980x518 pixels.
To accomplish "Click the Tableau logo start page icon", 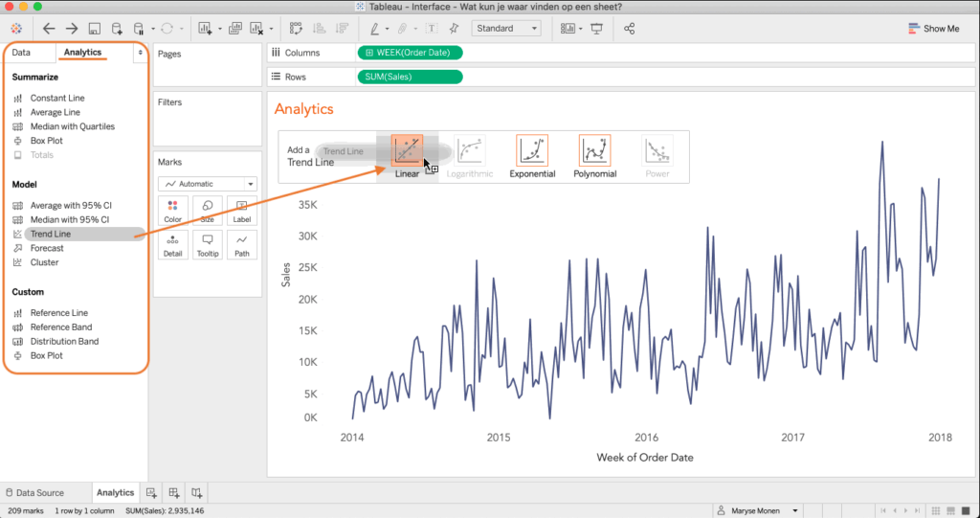I will point(16,29).
